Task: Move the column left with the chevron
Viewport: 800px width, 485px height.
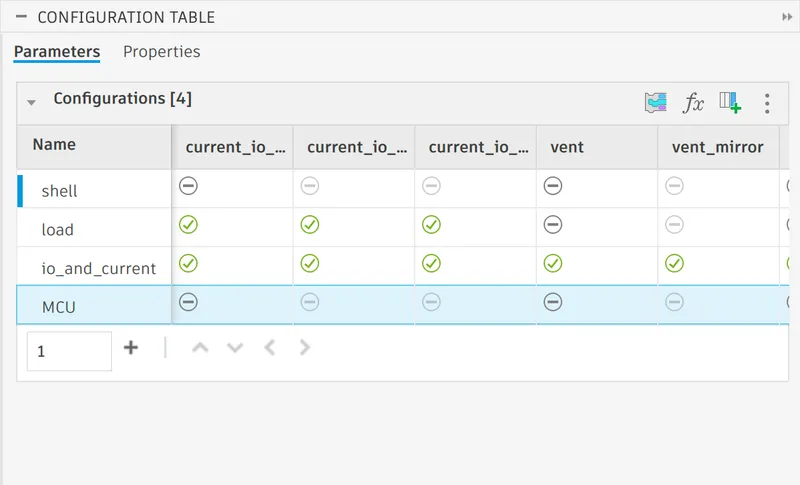Action: (x=269, y=348)
